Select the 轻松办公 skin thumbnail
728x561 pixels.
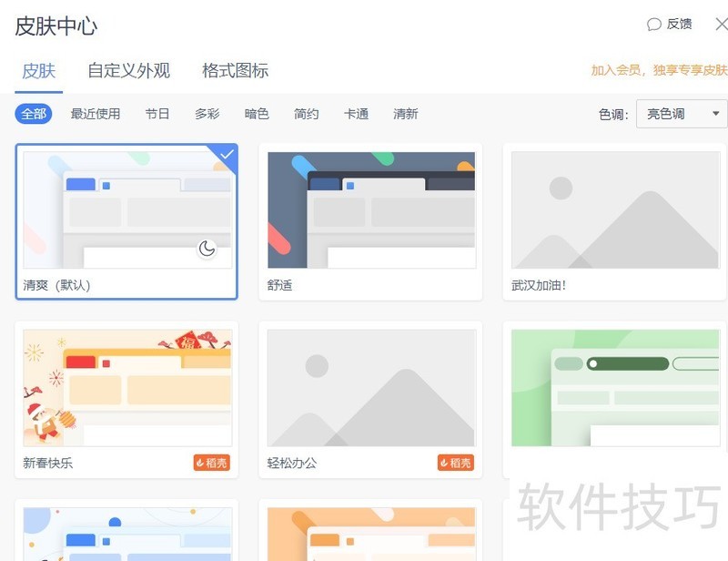tap(371, 388)
